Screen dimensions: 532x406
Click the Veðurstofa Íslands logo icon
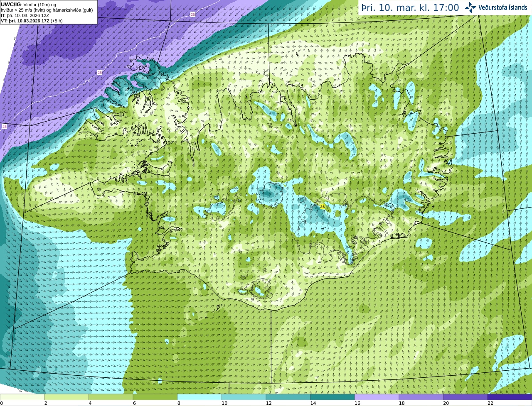(x=470, y=7)
